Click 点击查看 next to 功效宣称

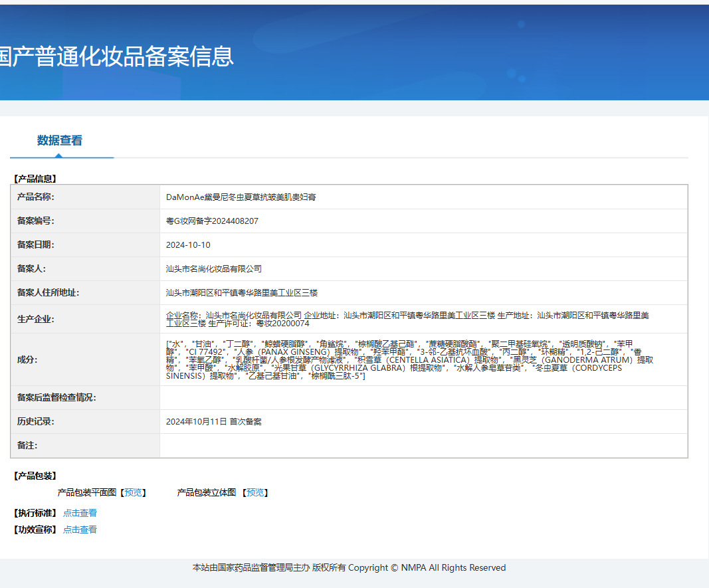click(x=80, y=530)
